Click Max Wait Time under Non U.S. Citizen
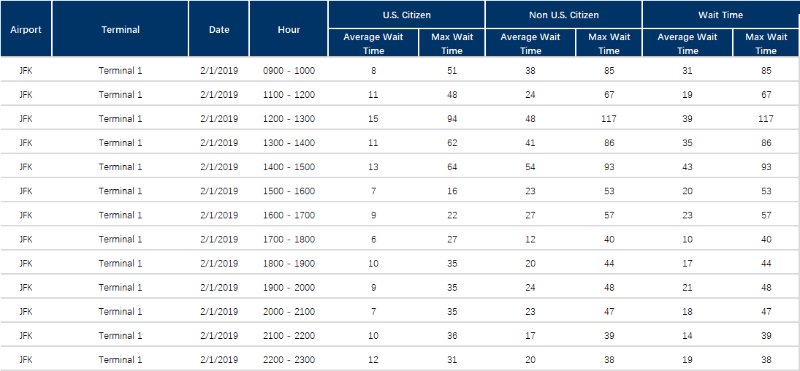 point(609,43)
